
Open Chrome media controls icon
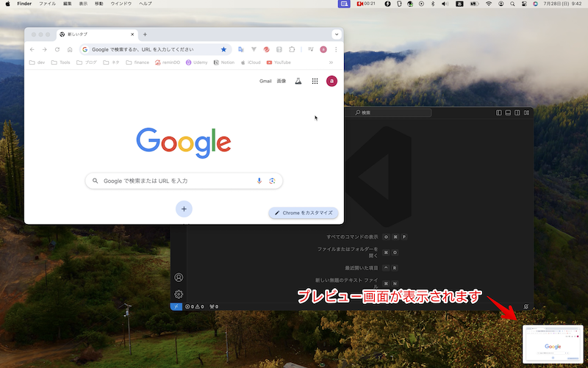pyautogui.click(x=310, y=49)
